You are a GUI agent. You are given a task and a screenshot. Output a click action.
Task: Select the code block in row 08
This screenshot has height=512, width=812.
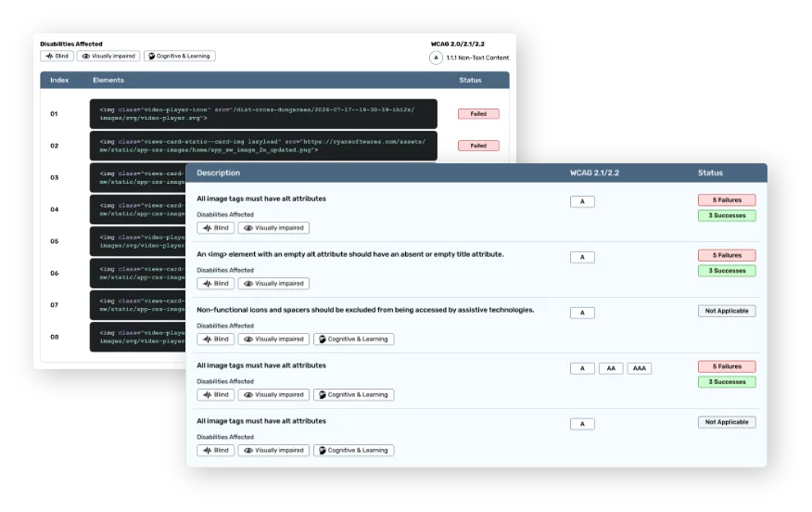click(138, 337)
